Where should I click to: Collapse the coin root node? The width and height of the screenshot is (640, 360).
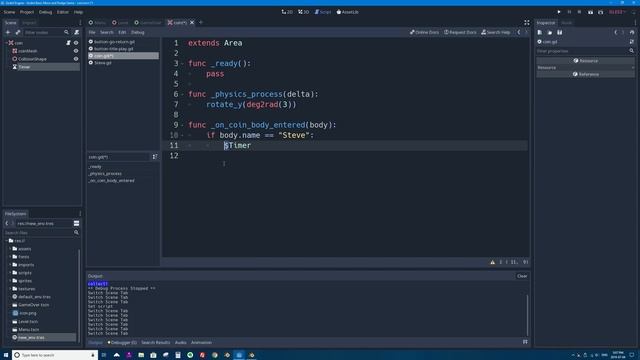pyautogui.click(x=6, y=43)
